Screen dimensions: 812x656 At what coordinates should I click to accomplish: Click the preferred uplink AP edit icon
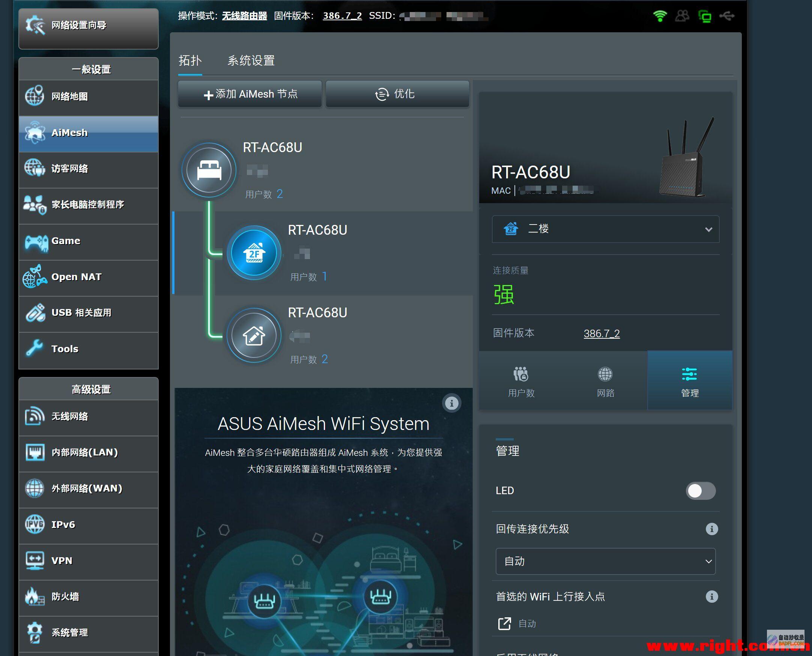505,623
